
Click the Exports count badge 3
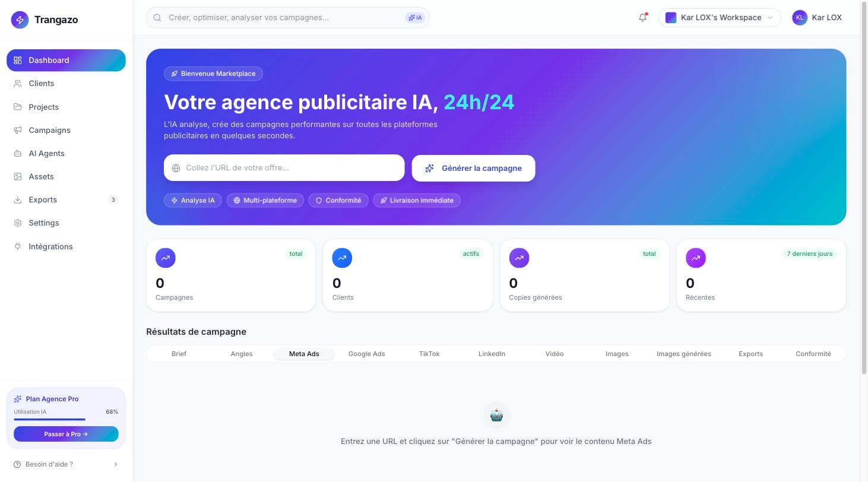tap(113, 200)
